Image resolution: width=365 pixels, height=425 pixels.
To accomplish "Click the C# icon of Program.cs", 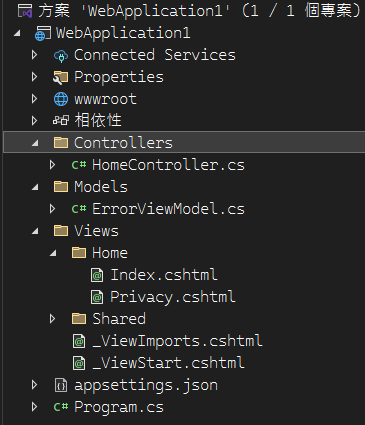I will (61, 407).
